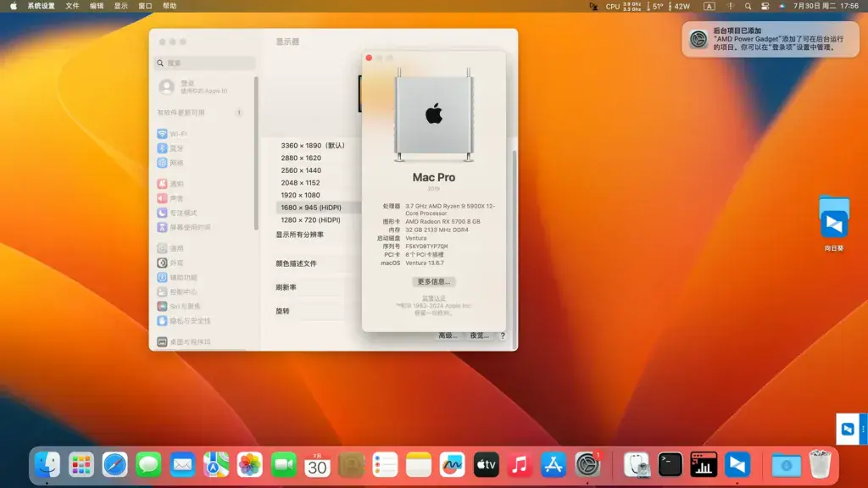The width and height of the screenshot is (868, 488).
Task: Open Maps from the Dock
Action: [216, 465]
